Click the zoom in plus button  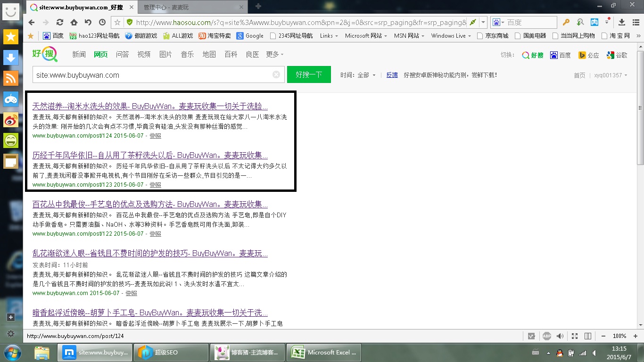coord(635,336)
